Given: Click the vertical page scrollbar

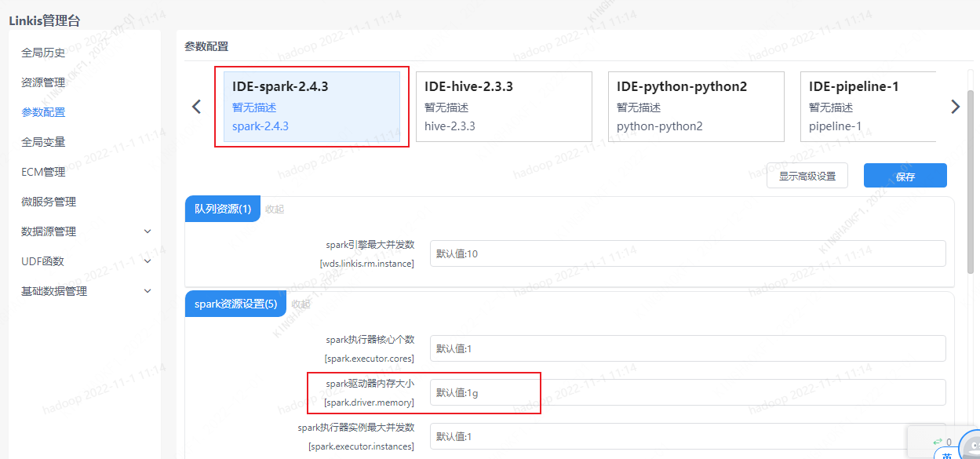Looking at the screenshot, I should (x=971, y=180).
